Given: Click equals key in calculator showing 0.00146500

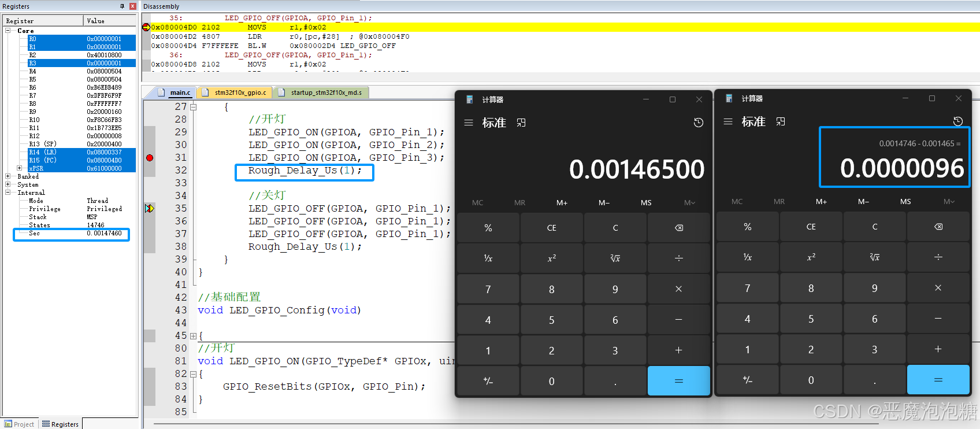Looking at the screenshot, I should [679, 381].
